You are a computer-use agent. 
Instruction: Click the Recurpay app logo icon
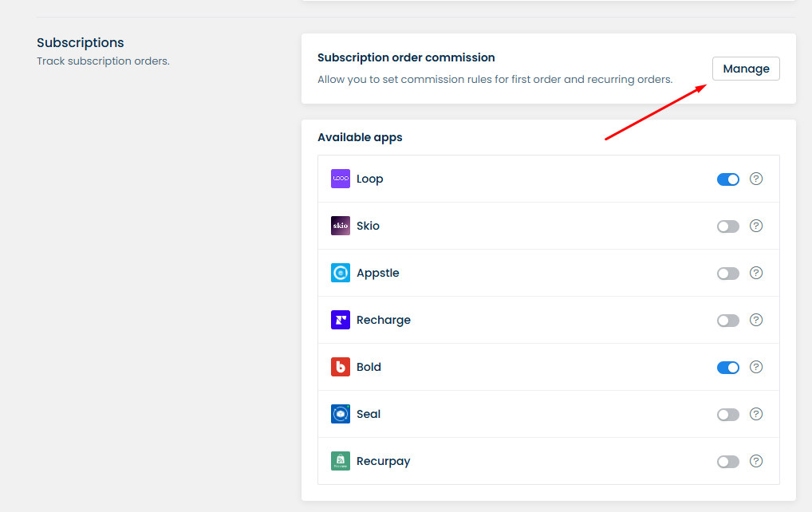tap(341, 461)
